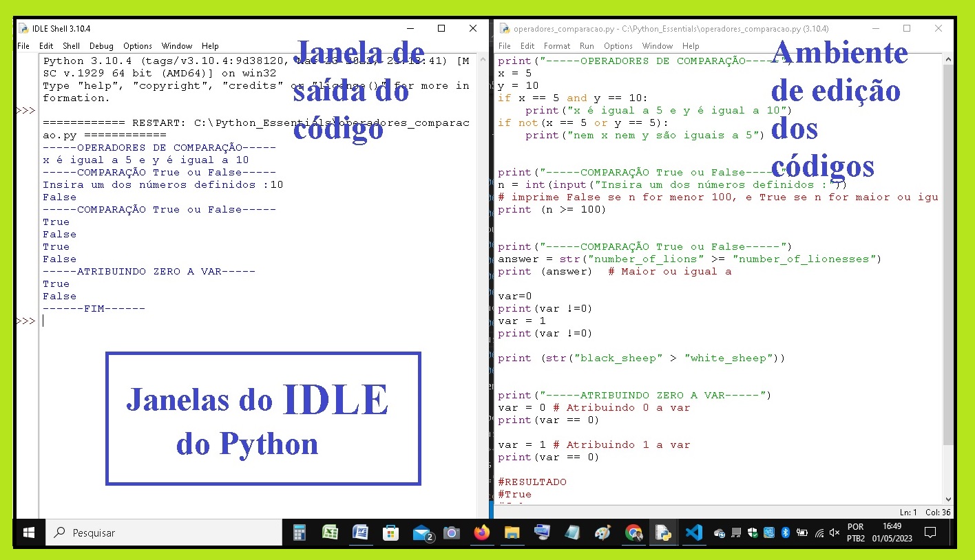The height and width of the screenshot is (560, 975).
Task: Open File Explorer taskbar icon
Action: (x=512, y=532)
